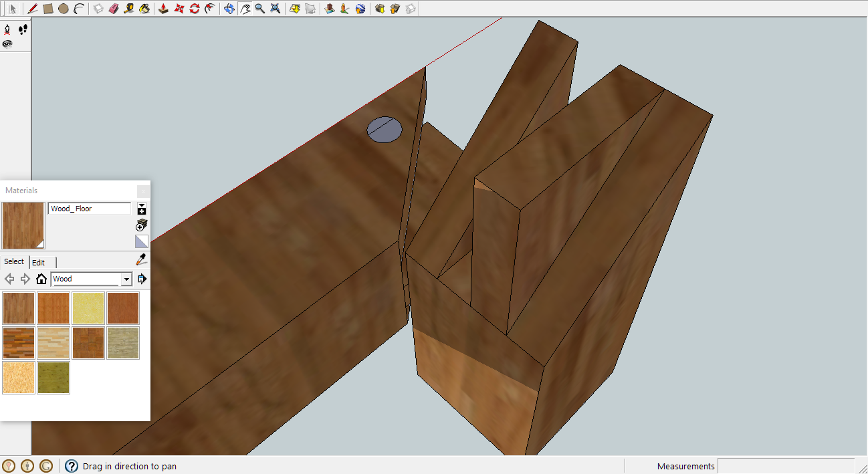Select the Line pencil tool
Viewport: 868px width, 474px height.
point(32,9)
